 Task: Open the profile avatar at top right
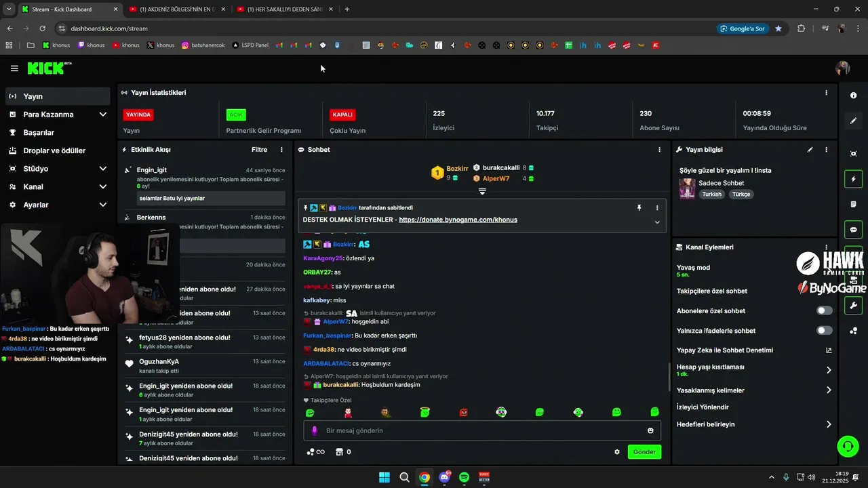pyautogui.click(x=843, y=68)
